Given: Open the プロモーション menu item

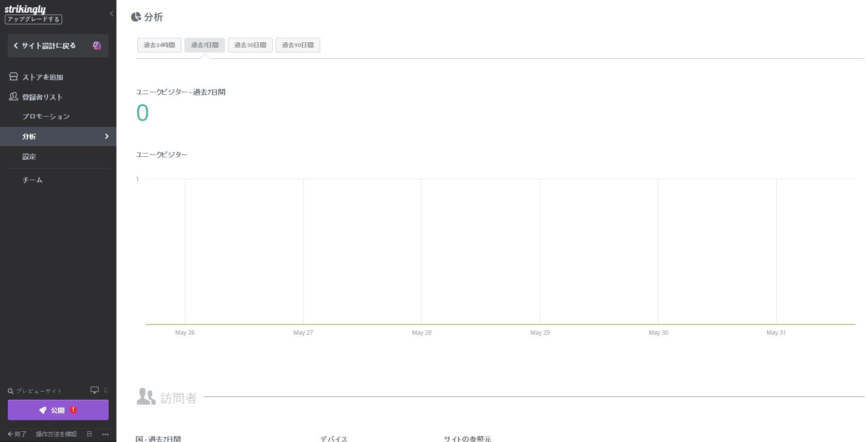Looking at the screenshot, I should click(46, 117).
